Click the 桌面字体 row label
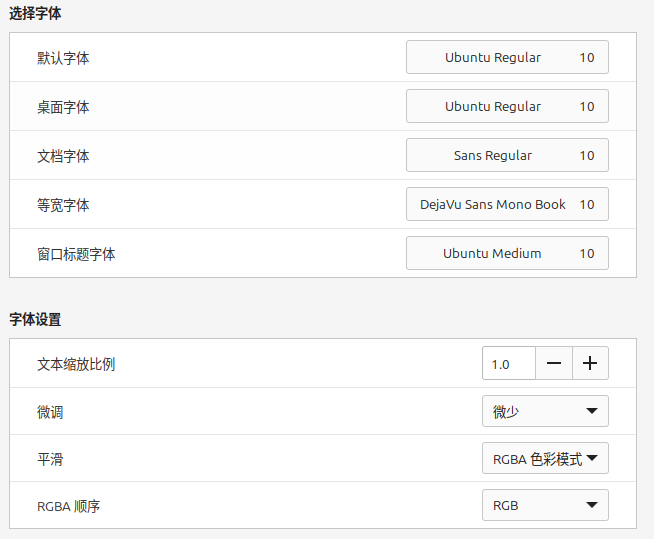Image resolution: width=654 pixels, height=539 pixels. coord(63,107)
